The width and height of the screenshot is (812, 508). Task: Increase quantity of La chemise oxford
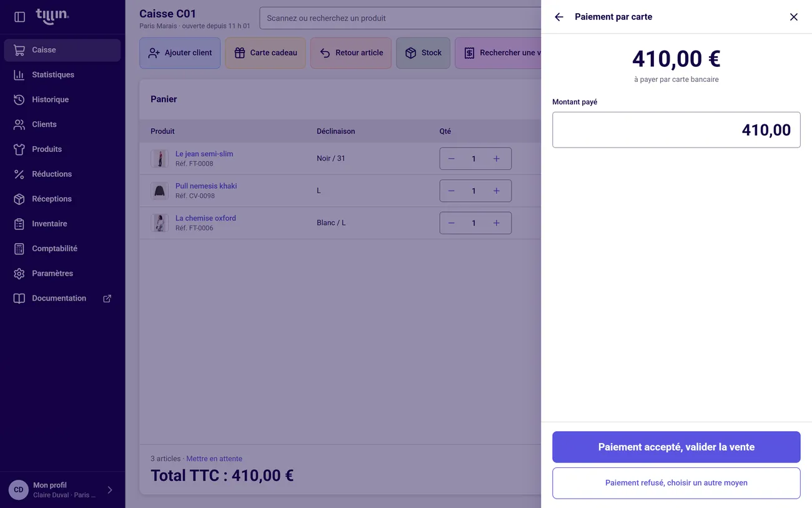pos(497,223)
